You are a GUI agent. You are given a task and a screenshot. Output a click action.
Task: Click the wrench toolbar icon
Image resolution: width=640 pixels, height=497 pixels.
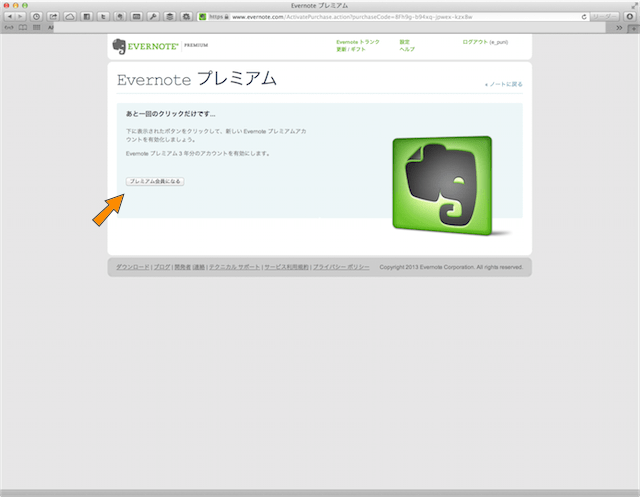click(x=153, y=17)
